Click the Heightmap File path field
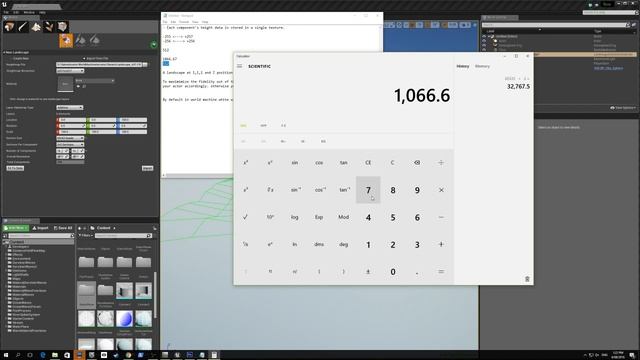 pyautogui.click(x=99, y=64)
